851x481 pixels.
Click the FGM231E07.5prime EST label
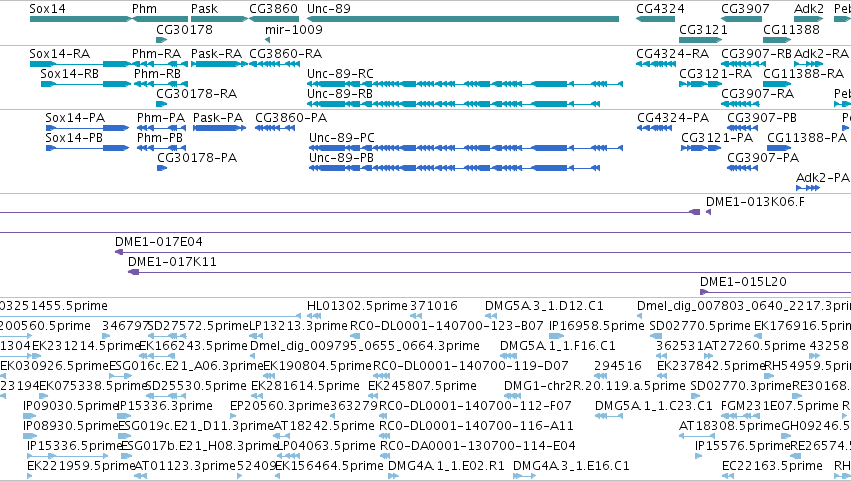pyautogui.click(x=780, y=406)
